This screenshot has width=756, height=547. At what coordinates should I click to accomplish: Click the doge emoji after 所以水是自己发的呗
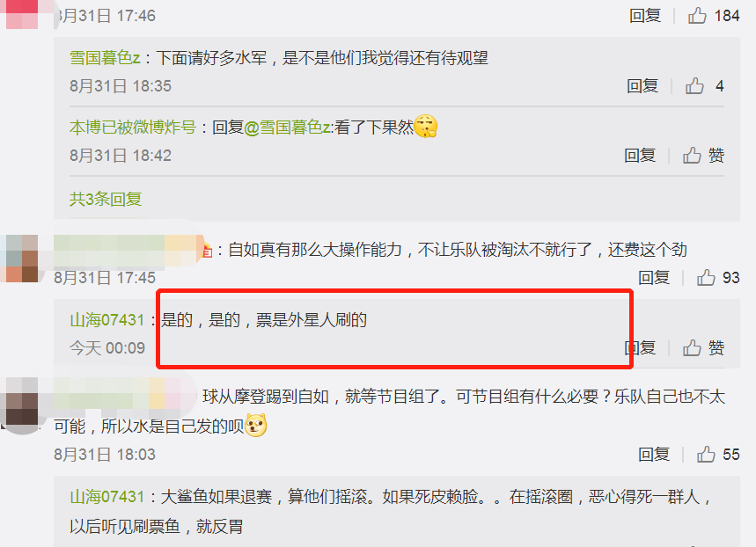pos(256,426)
